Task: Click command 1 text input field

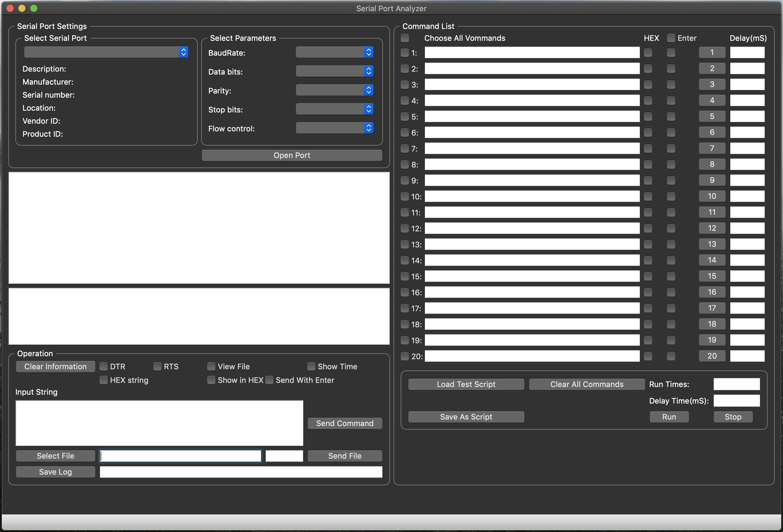Action: [532, 53]
